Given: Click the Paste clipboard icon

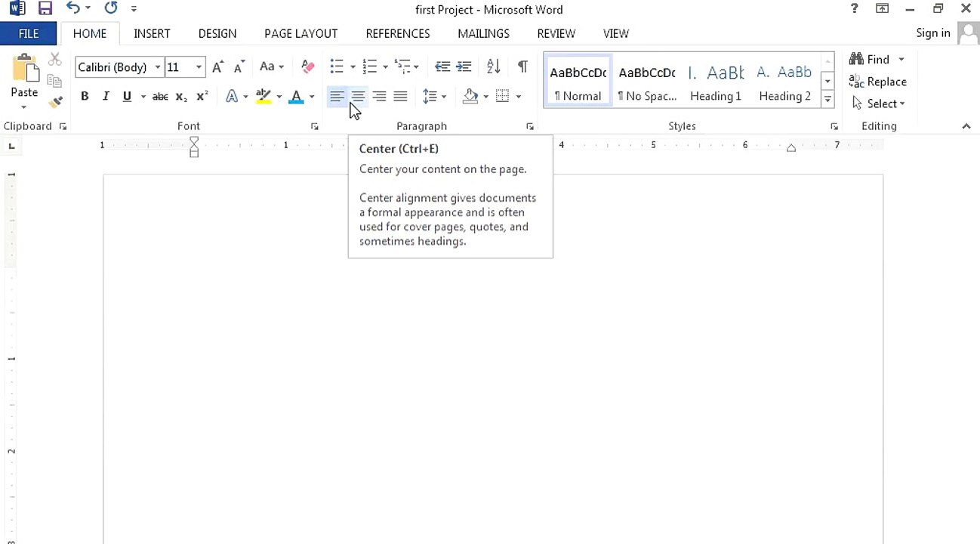Looking at the screenshot, I should (x=24, y=68).
